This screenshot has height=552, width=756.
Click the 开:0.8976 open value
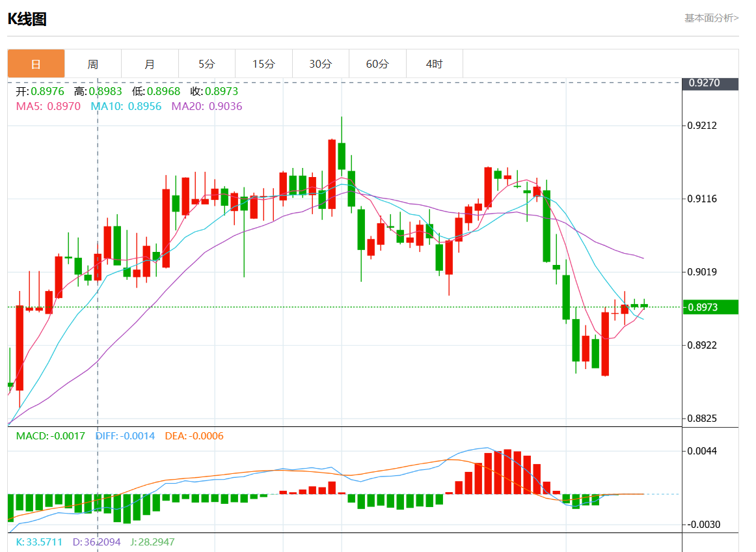(40, 91)
